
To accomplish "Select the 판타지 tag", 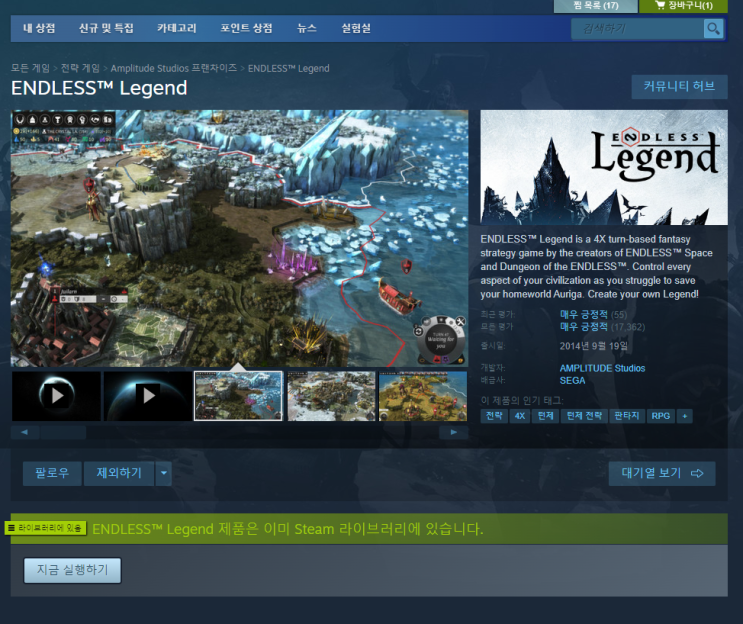I will [x=626, y=416].
